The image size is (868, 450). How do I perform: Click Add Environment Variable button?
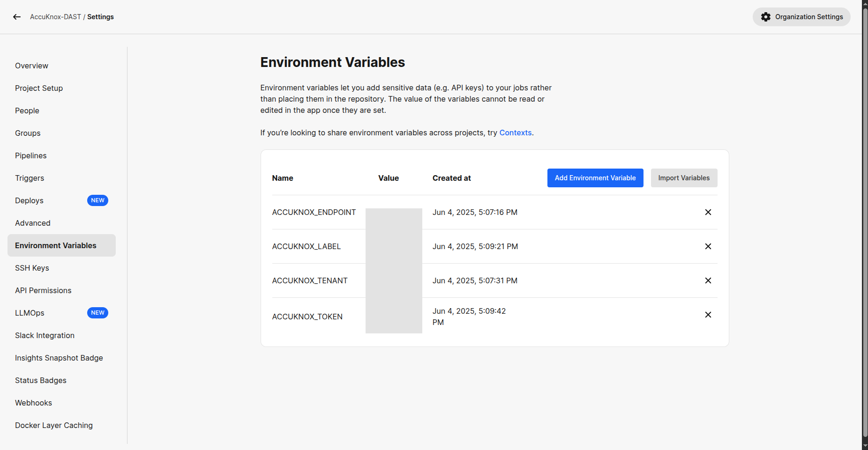(595, 178)
